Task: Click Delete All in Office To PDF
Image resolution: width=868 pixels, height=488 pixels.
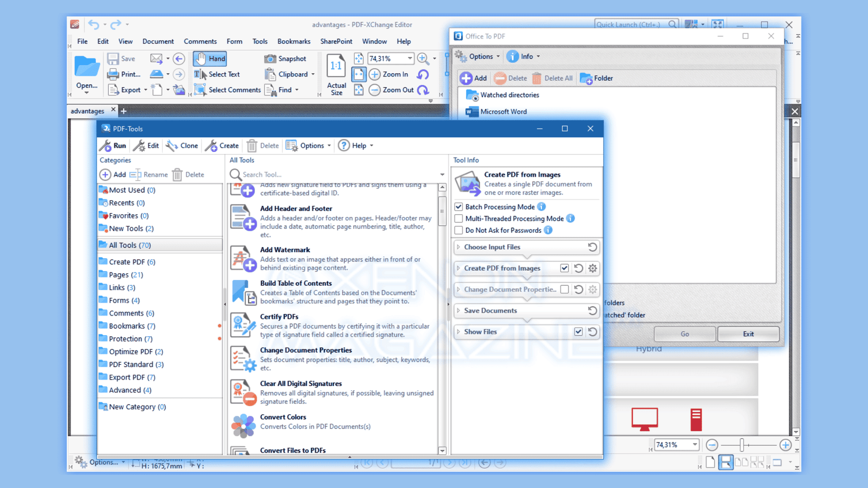Action: (x=552, y=78)
